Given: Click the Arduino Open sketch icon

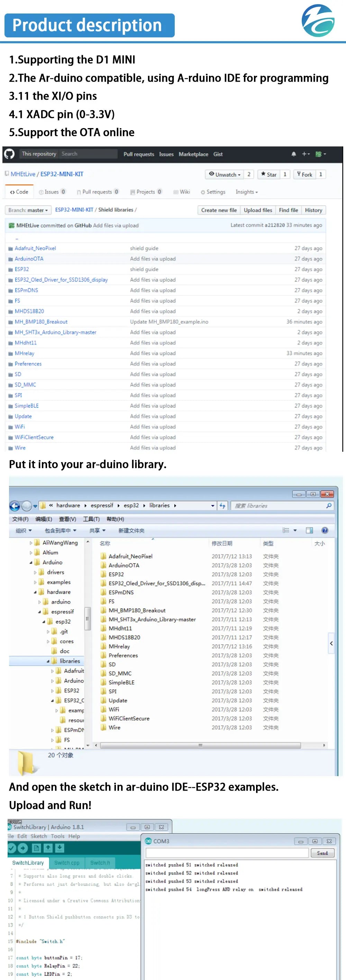Looking at the screenshot, I should 48,848.
